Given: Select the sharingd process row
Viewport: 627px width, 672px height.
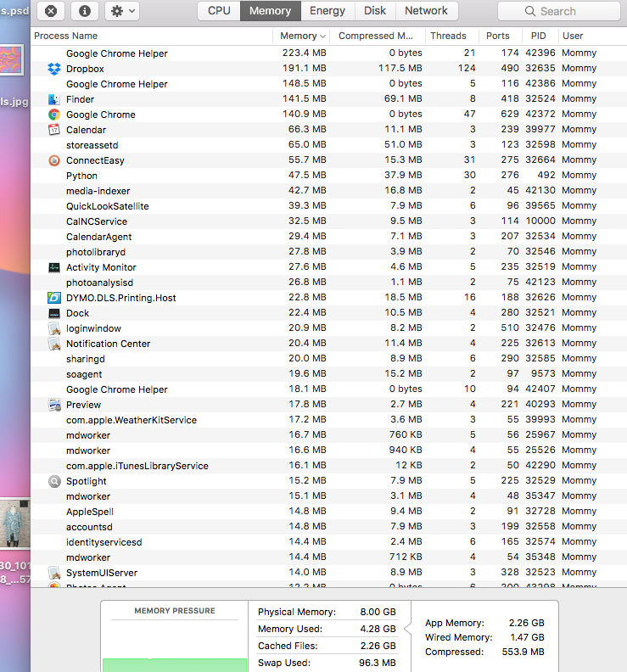Looking at the screenshot, I should pos(328,359).
